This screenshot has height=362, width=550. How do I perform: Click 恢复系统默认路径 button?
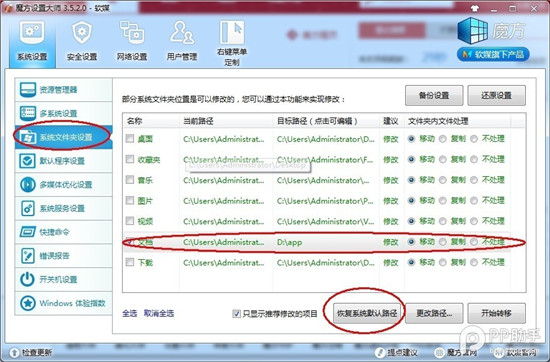point(367,313)
